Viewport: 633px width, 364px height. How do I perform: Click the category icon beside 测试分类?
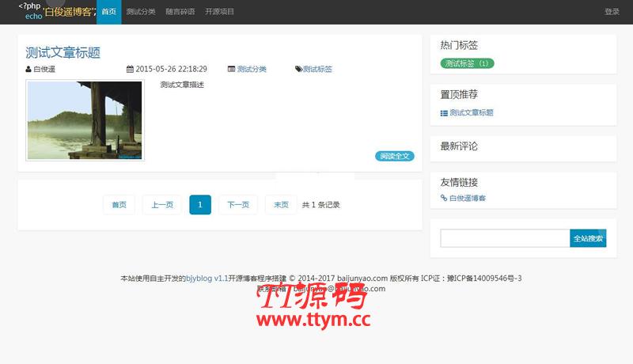pos(231,69)
